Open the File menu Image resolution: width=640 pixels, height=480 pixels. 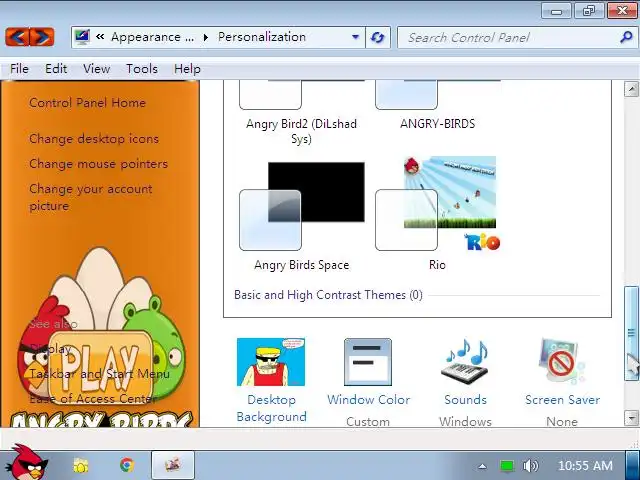click(19, 69)
